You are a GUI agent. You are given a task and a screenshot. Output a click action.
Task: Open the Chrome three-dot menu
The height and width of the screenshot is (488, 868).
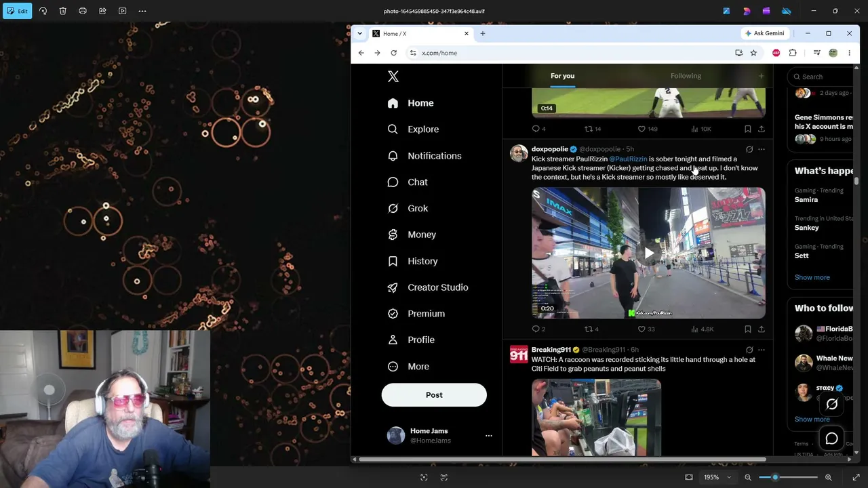pyautogui.click(x=849, y=53)
